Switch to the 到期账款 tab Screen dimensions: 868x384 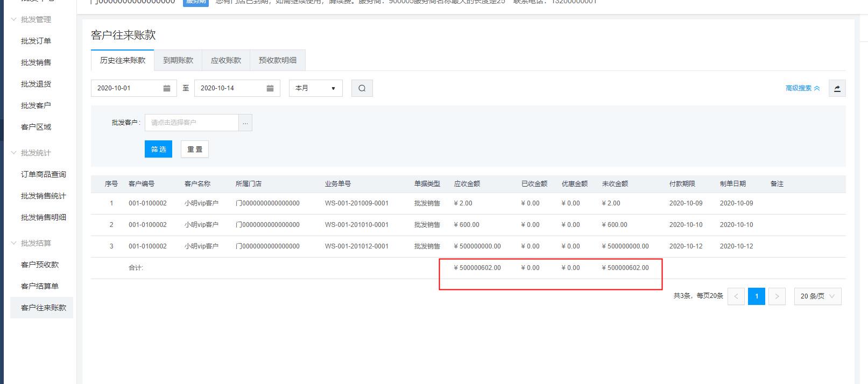click(x=178, y=60)
